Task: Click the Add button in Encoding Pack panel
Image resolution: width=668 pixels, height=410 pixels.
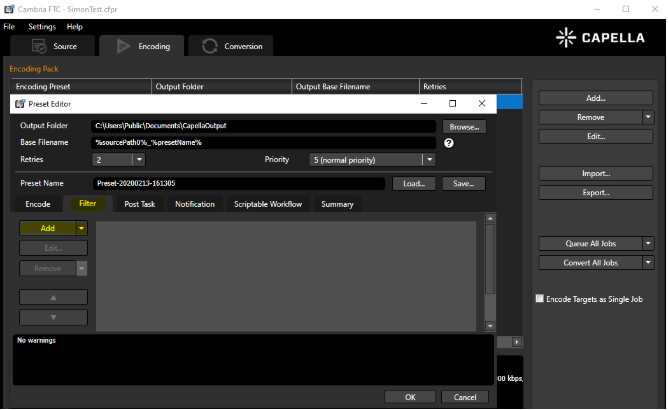Action: 596,98
